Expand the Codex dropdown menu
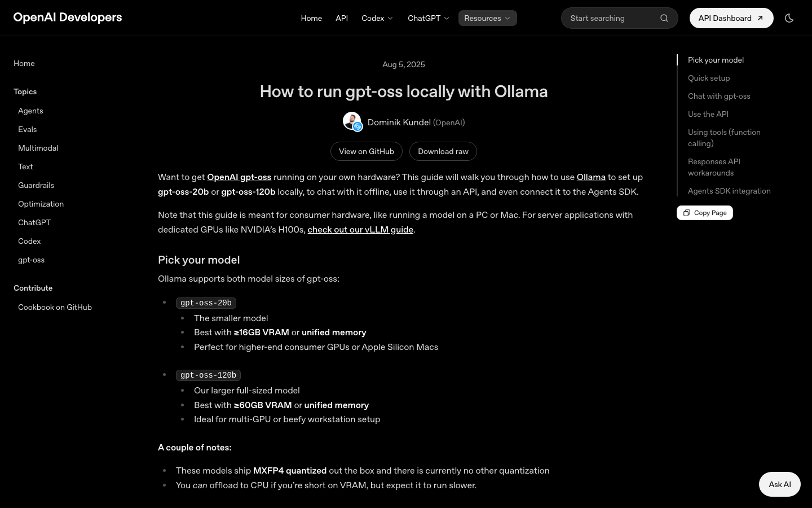812x508 pixels. tap(377, 18)
